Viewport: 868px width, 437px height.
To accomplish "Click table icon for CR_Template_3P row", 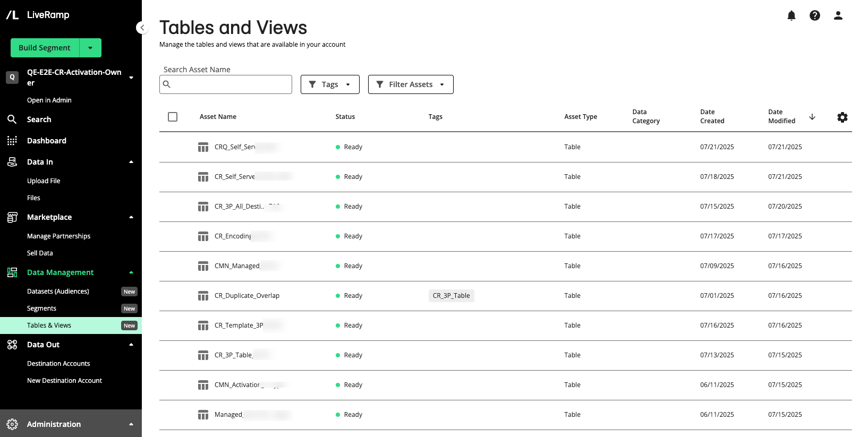I will [x=203, y=325].
